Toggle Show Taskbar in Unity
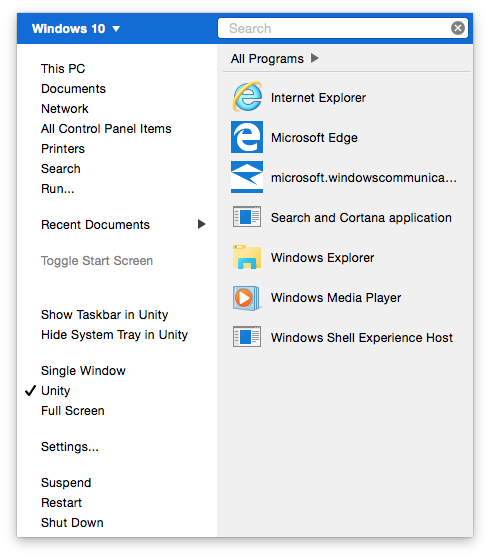490x558 pixels. 105,315
